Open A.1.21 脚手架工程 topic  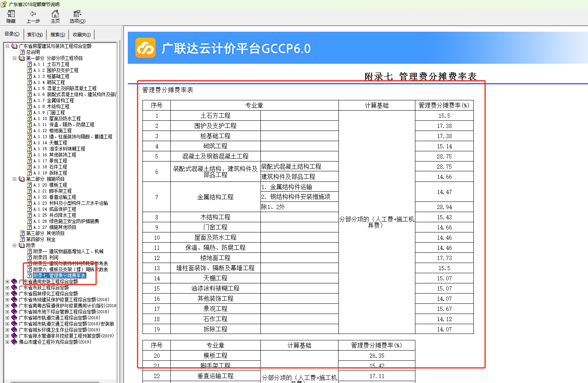coord(52,191)
